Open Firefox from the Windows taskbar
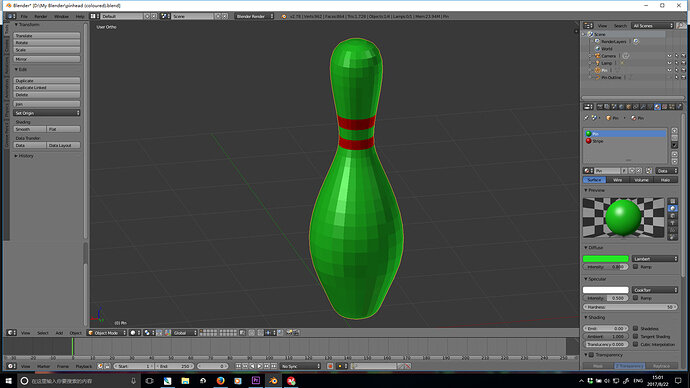The height and width of the screenshot is (388, 690). point(220,381)
